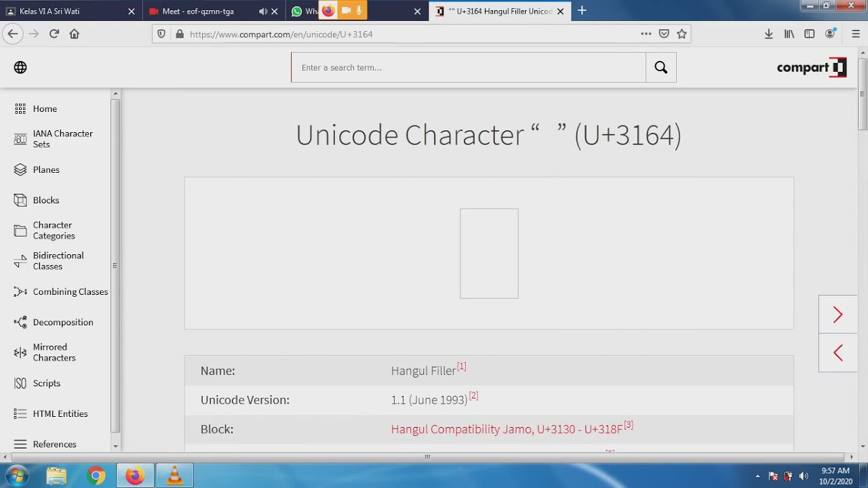Toggle camera sharing indicator
The height and width of the screenshot is (488, 868).
click(x=346, y=10)
